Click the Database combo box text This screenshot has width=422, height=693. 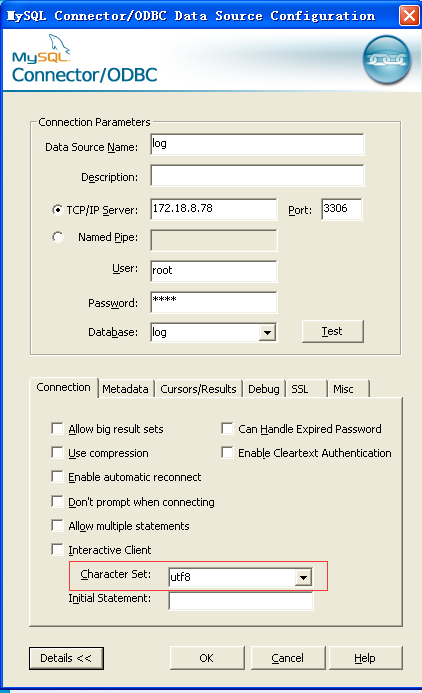(x=205, y=332)
